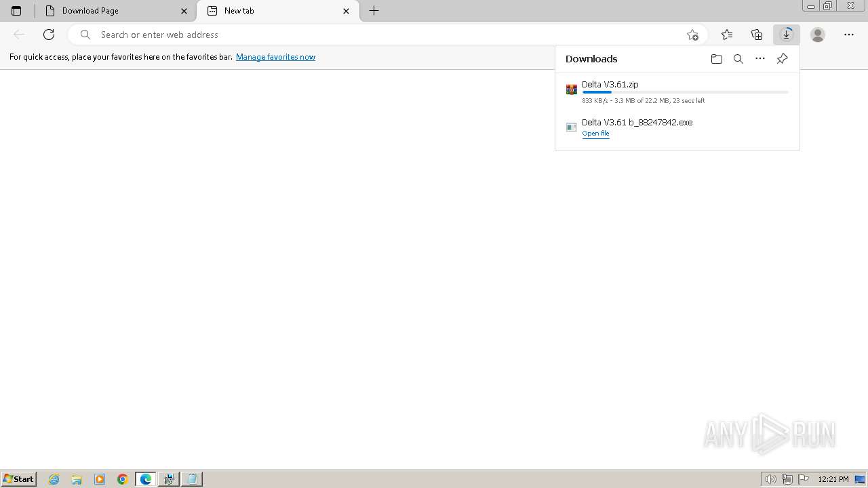Click the browser back arrow
Viewport: 868px width, 488px height.
19,35
